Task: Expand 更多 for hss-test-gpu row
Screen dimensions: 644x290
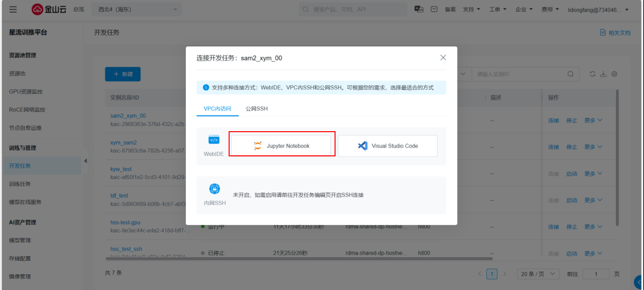Action: point(593,227)
